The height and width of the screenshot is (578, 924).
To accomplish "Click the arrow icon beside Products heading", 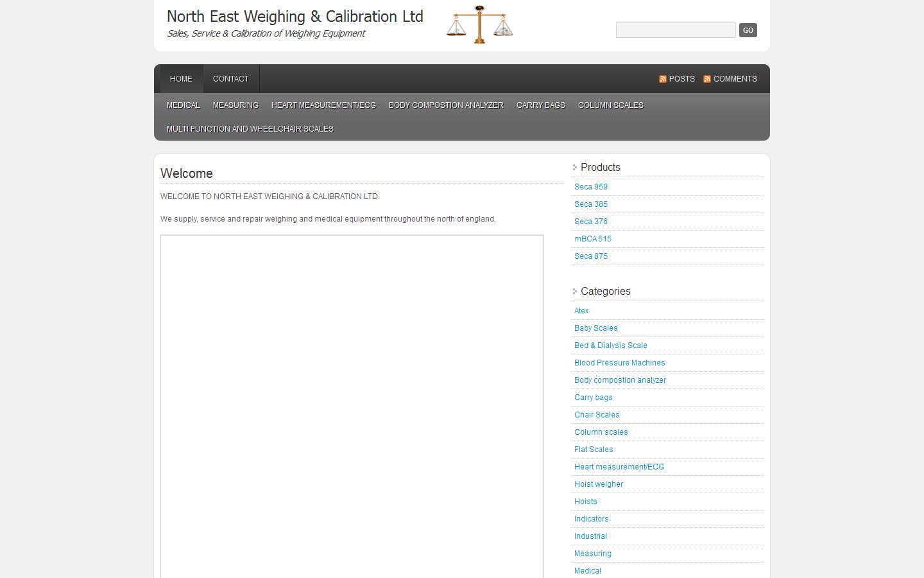I will coord(574,166).
